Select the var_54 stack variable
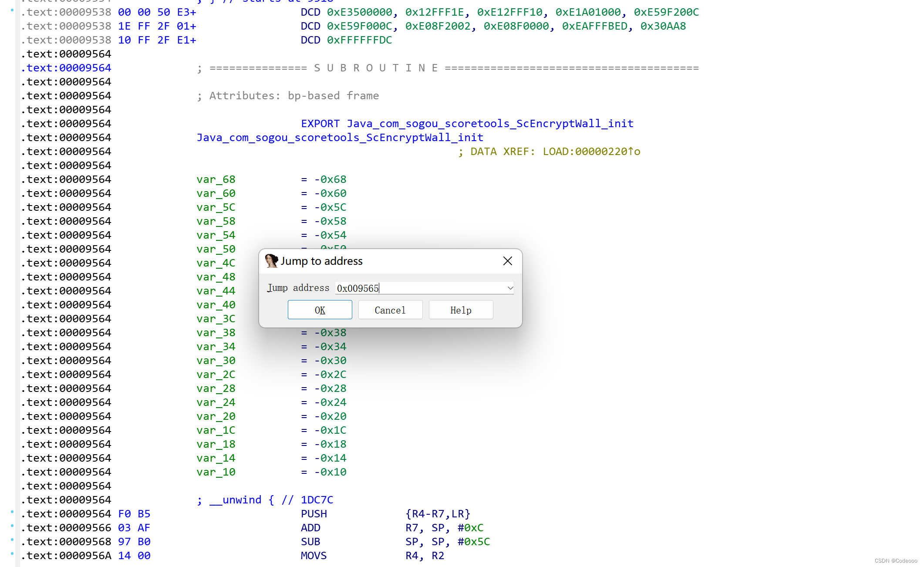 pos(216,235)
